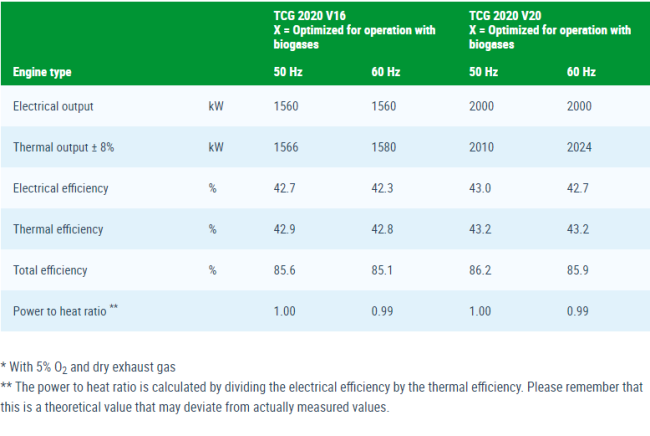Viewport: 650px width, 436px height.
Task: Click the 2024 thermal output value
Action: click(579, 147)
